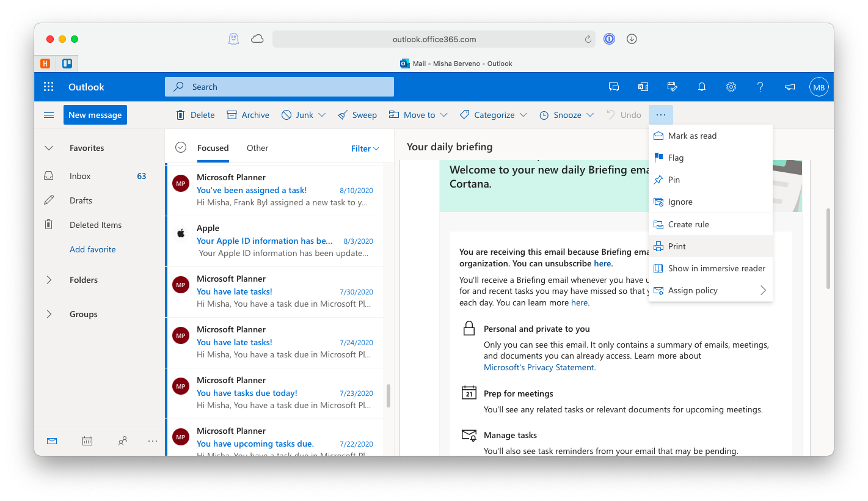Close the More actions ellipsis menu
The width and height of the screenshot is (868, 501).
(x=661, y=115)
